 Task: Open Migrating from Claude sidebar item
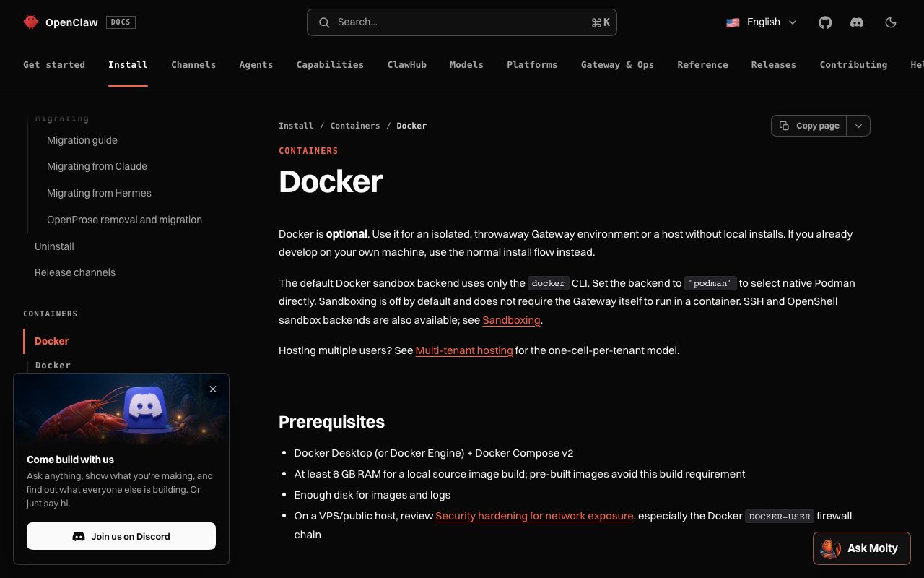click(97, 166)
